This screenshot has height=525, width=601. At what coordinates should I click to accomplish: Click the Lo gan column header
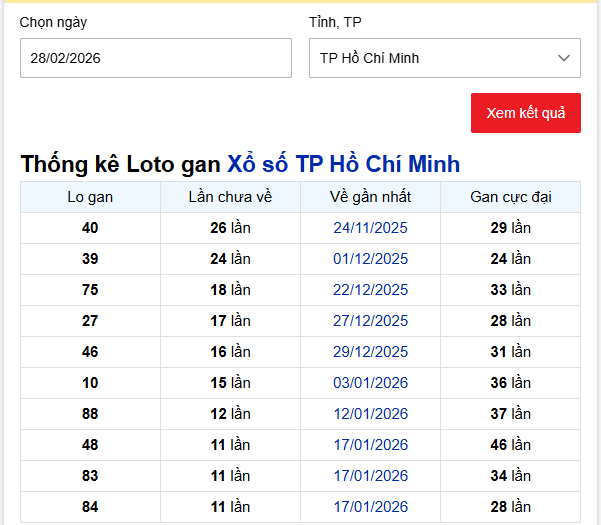[x=90, y=197]
